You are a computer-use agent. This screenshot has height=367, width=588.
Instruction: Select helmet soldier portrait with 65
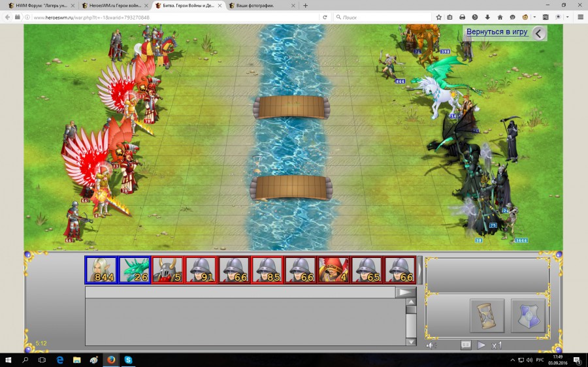pyautogui.click(x=367, y=270)
